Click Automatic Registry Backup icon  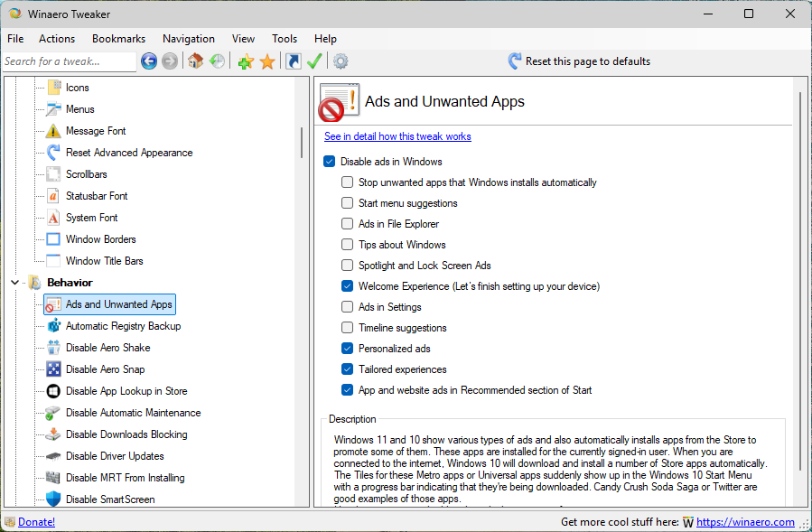click(x=53, y=326)
